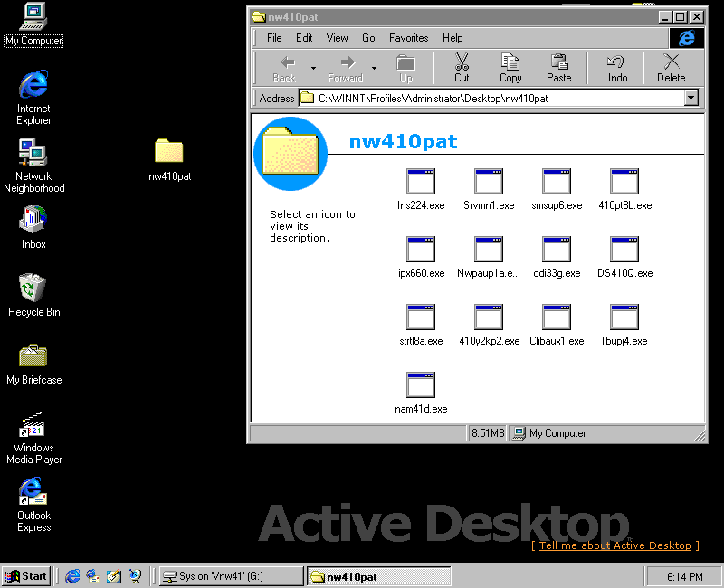
Task: Click the Forward toolbar button
Action: click(x=345, y=69)
